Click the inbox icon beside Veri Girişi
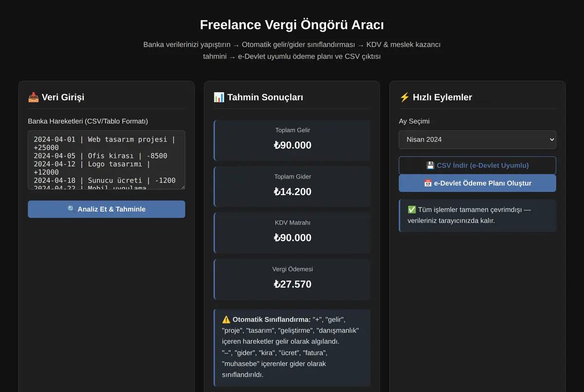584x392 pixels. coord(33,97)
